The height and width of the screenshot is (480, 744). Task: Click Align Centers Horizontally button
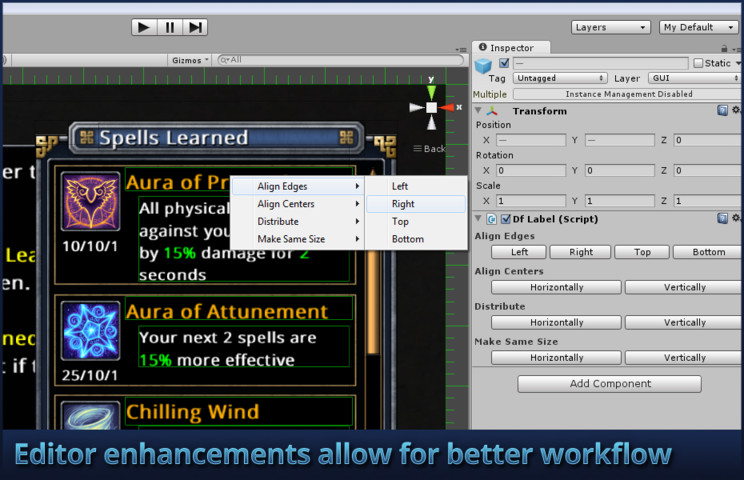pyautogui.click(x=556, y=287)
